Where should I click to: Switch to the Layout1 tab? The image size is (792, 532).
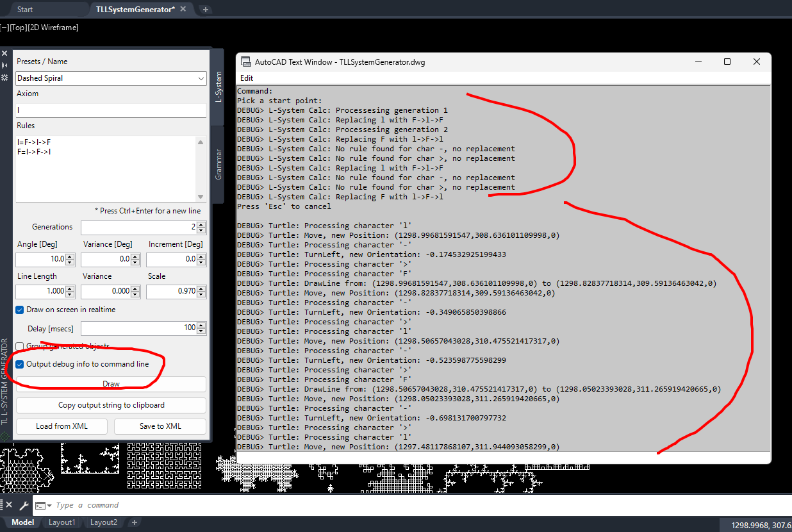62,522
